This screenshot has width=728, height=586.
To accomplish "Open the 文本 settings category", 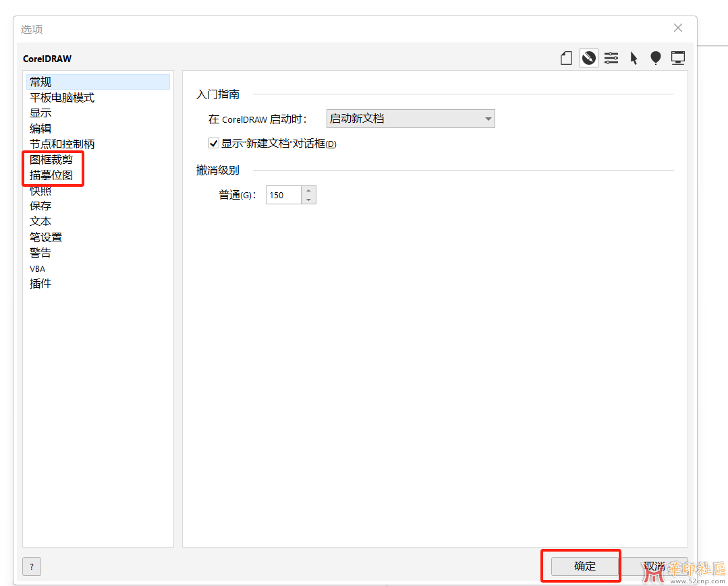I will click(40, 222).
